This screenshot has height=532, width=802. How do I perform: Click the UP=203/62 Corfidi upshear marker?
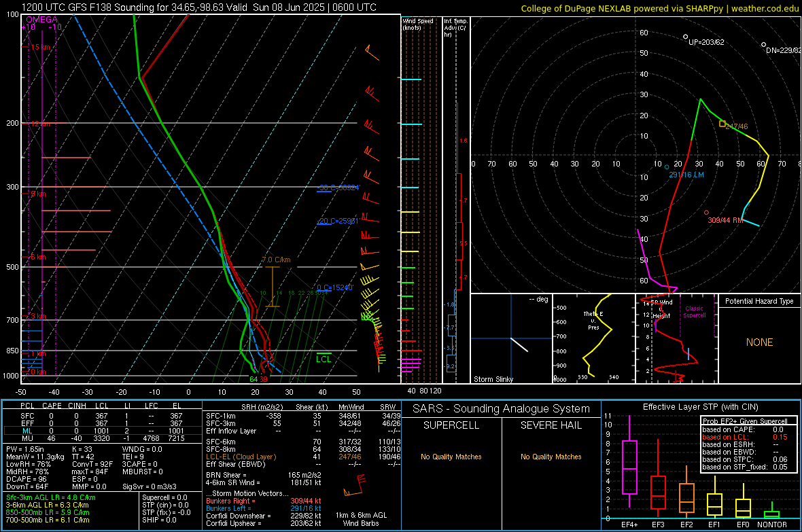pos(685,37)
